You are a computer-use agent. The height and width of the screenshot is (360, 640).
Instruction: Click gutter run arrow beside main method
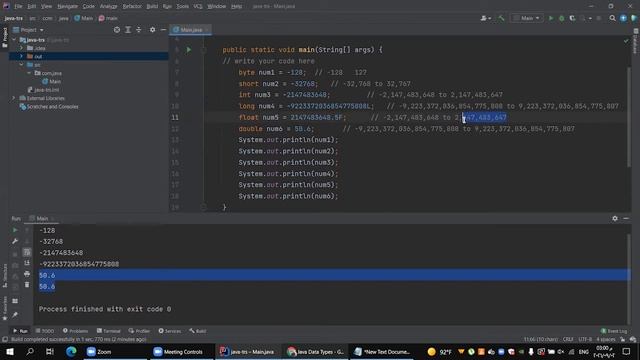pos(189,50)
